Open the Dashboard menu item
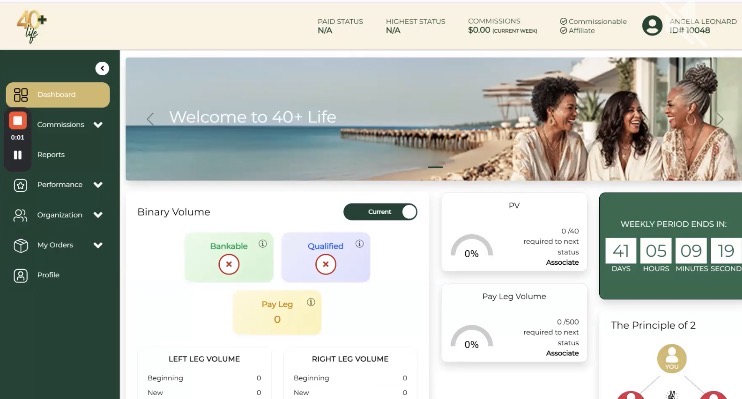The width and height of the screenshot is (742, 399). pyautogui.click(x=58, y=95)
